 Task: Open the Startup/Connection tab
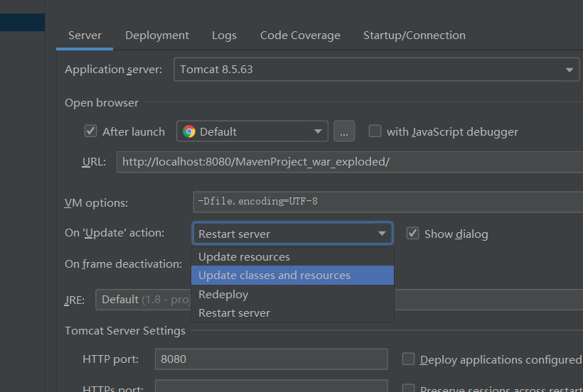414,36
